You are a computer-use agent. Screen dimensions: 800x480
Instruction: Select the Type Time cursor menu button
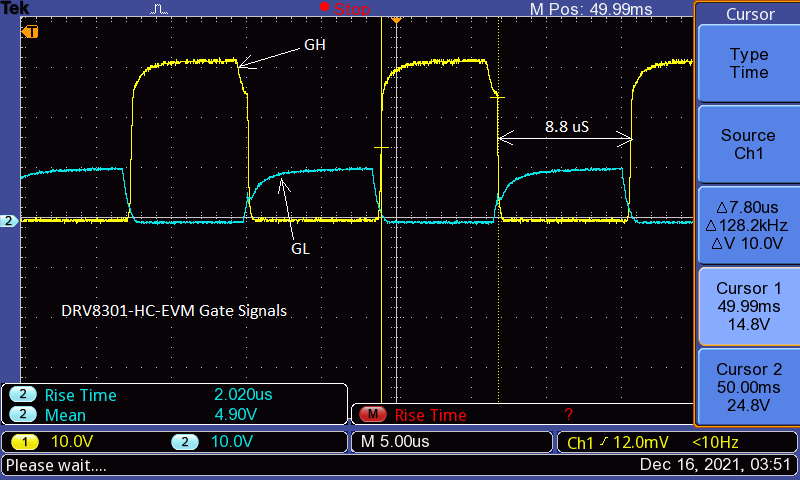click(x=748, y=63)
